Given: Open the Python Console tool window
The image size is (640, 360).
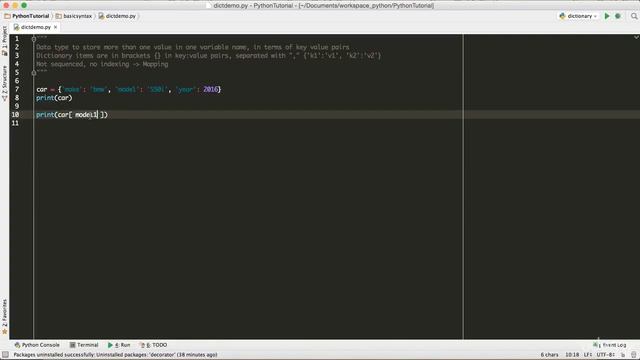Looking at the screenshot, I should [x=37, y=345].
